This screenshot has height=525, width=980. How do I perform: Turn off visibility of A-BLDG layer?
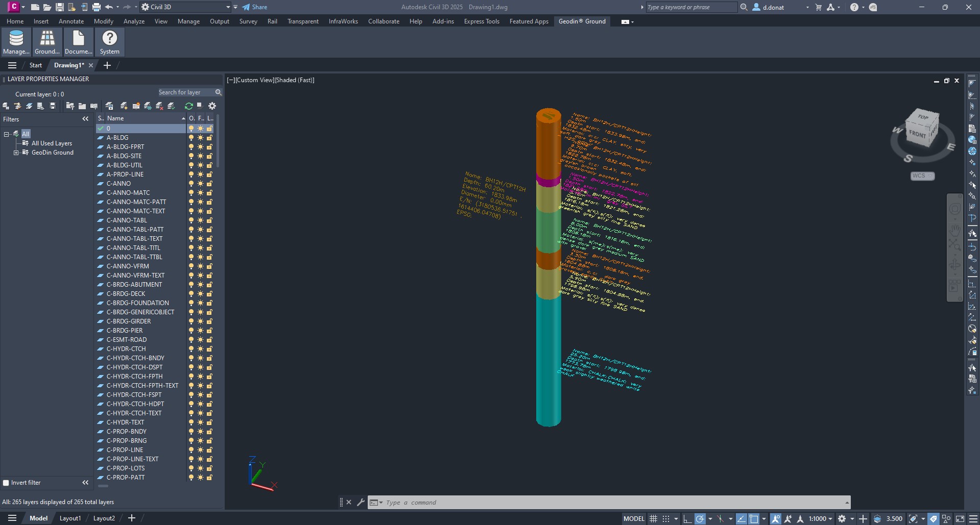click(191, 138)
